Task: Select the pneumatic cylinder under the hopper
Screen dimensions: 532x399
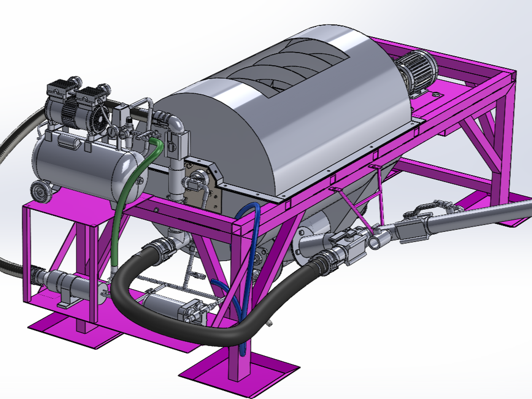Action: click(x=173, y=306)
